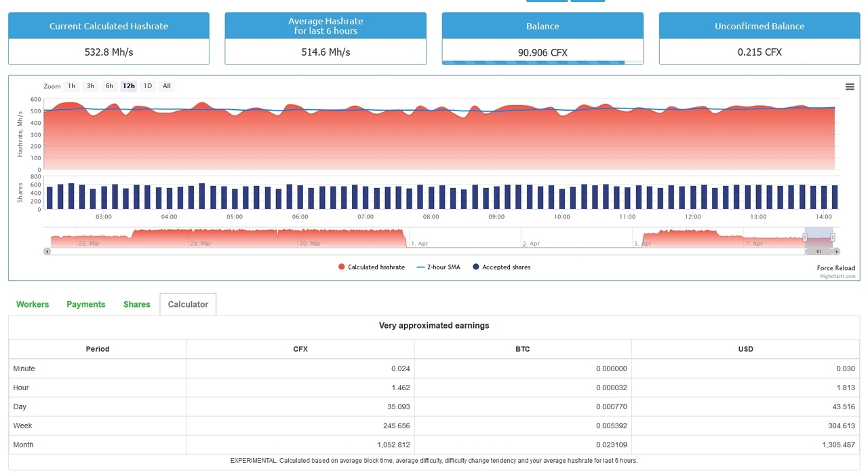Click the left navigator range handle
Viewport: 868px width, 473px height.
click(x=805, y=237)
